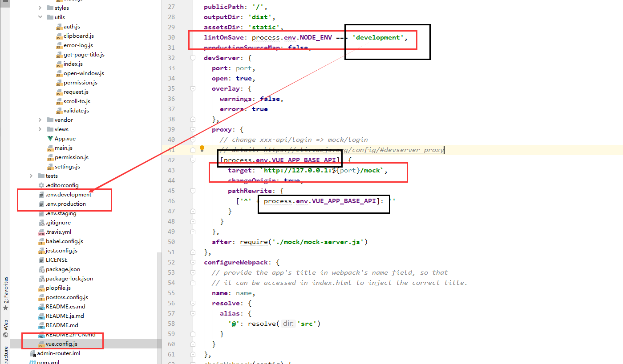The width and height of the screenshot is (623, 364).
Task: Open the Web tool window tab
Action: click(x=6, y=329)
